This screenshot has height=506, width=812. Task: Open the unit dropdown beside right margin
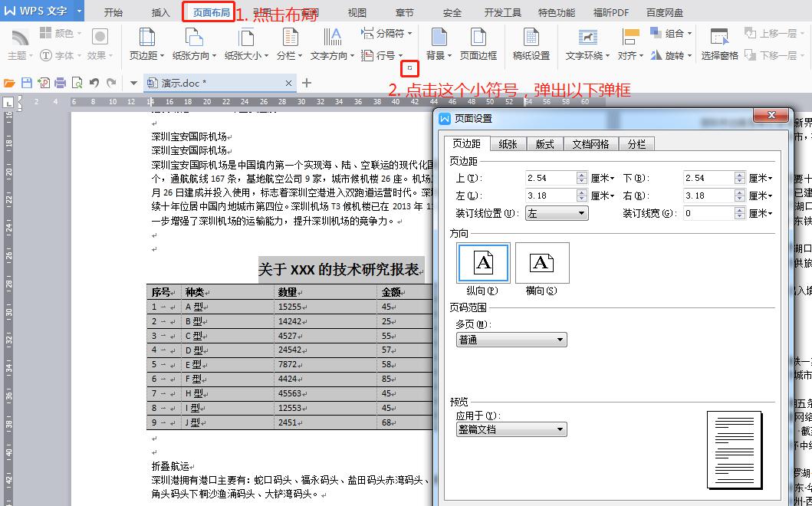pos(761,195)
